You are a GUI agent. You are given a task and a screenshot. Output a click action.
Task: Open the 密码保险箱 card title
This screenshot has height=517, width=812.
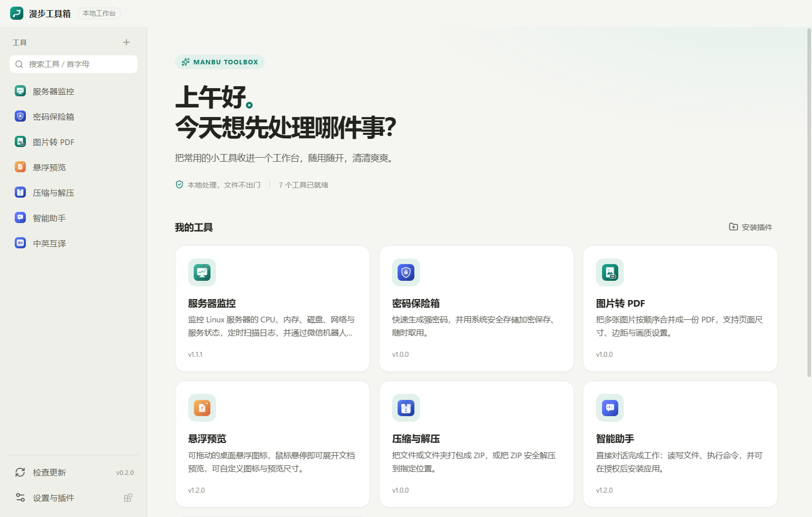pyautogui.click(x=416, y=303)
